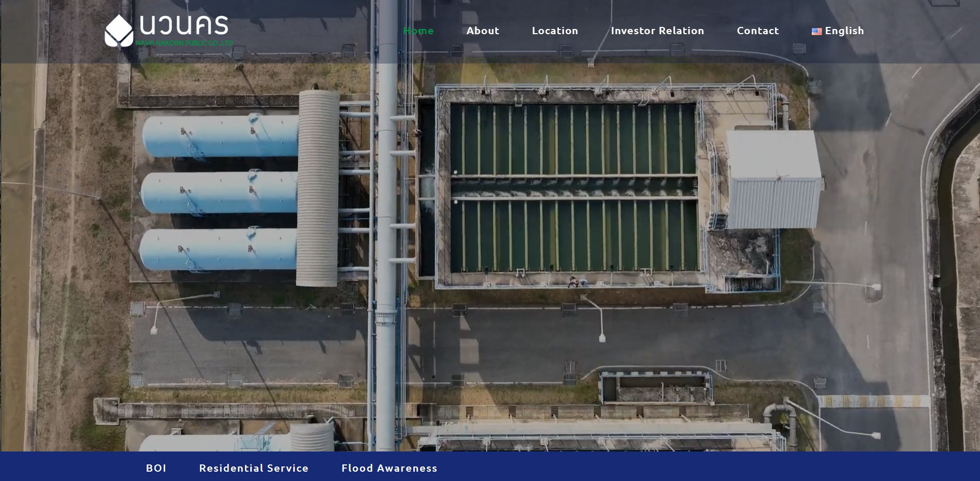Click the Thai logo wordmark text

point(184,25)
